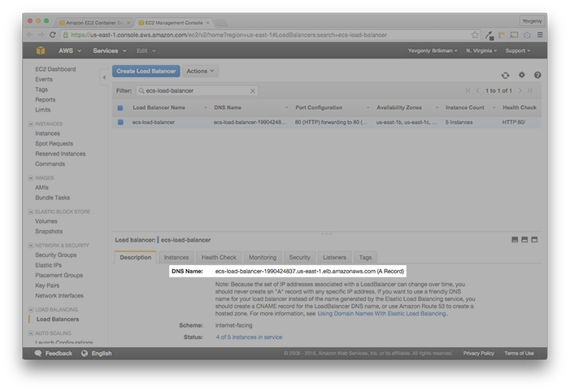570x392 pixels.
Task: Sort by Load Balancer Name column header
Action: [x=159, y=107]
